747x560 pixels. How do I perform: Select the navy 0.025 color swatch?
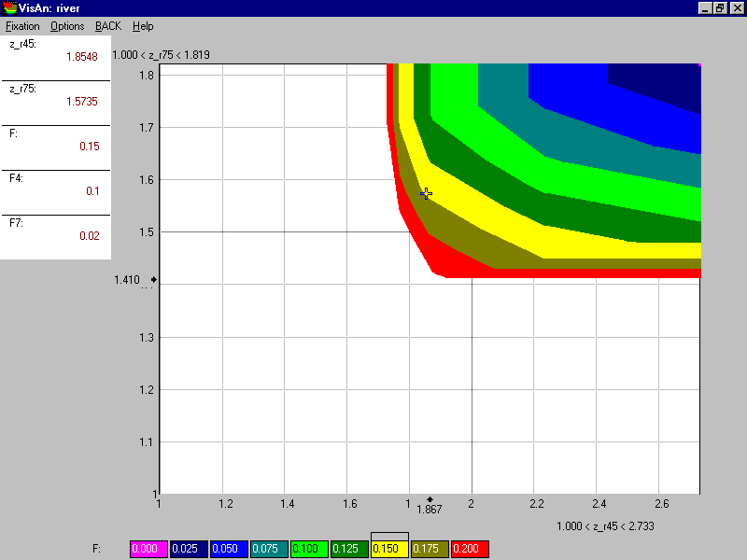pyautogui.click(x=189, y=549)
